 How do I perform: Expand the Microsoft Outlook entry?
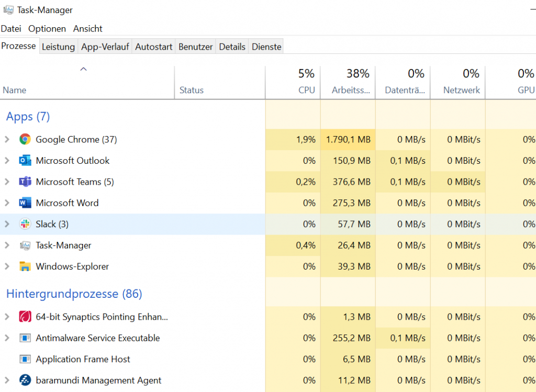[x=7, y=161]
